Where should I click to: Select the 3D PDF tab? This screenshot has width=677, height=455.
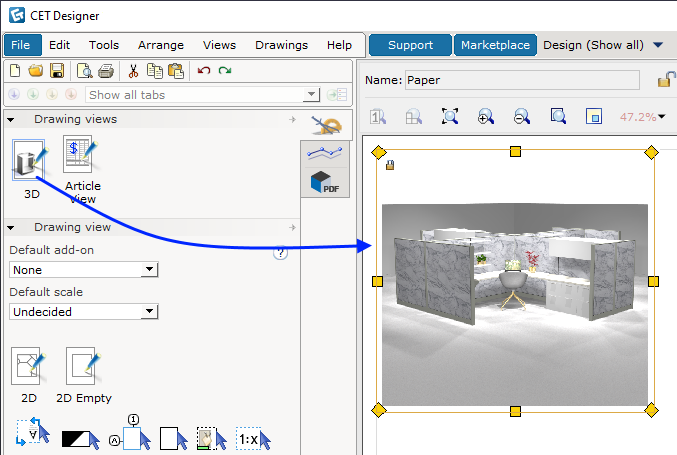click(325, 182)
